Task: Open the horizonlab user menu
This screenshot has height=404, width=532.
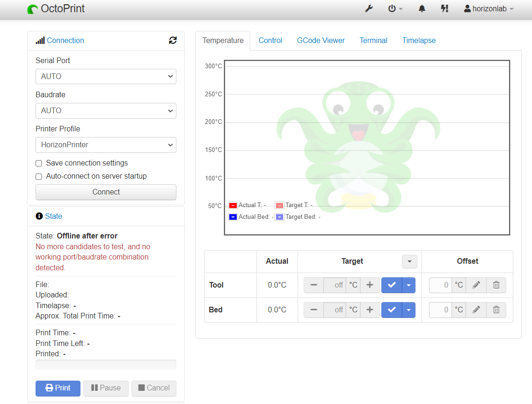Action: (x=488, y=8)
